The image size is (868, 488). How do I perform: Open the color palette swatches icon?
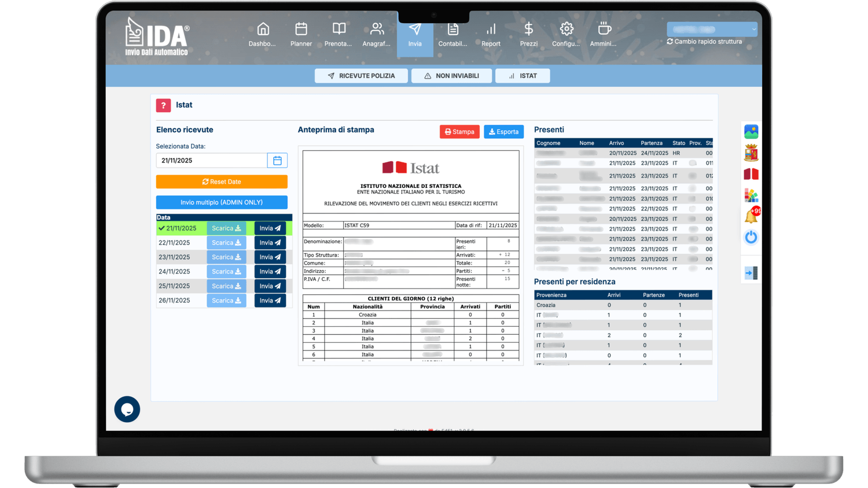pyautogui.click(x=751, y=195)
